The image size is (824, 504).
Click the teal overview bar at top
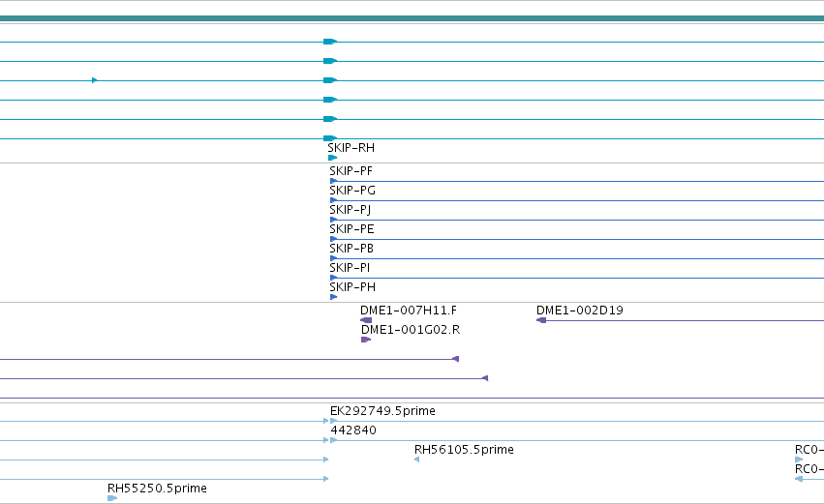(x=412, y=18)
